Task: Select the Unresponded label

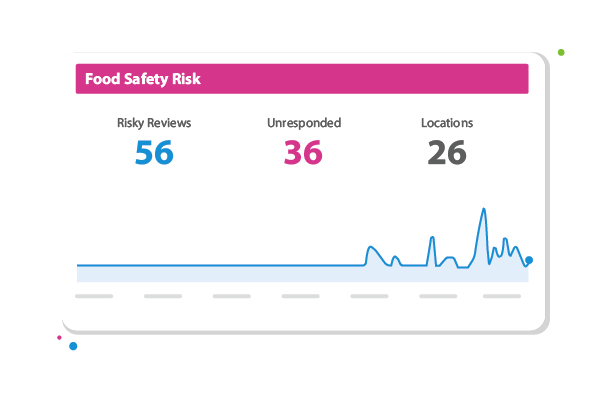Action: pyautogui.click(x=304, y=123)
